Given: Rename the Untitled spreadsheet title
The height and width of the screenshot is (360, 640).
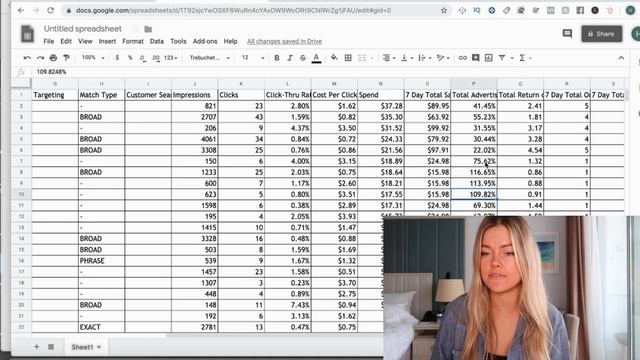Looking at the screenshot, I should [x=82, y=29].
